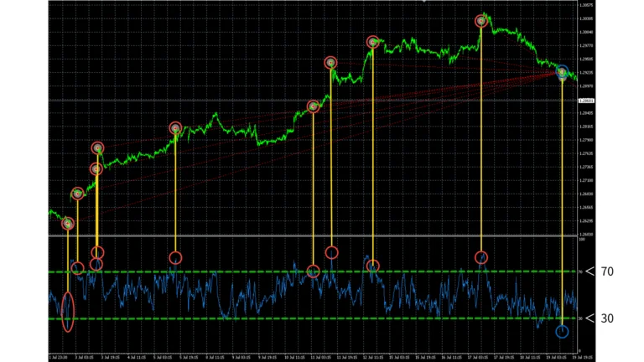This screenshot has height=362, width=644.
Task: Click the 70 overbought level label
Action: [607, 271]
